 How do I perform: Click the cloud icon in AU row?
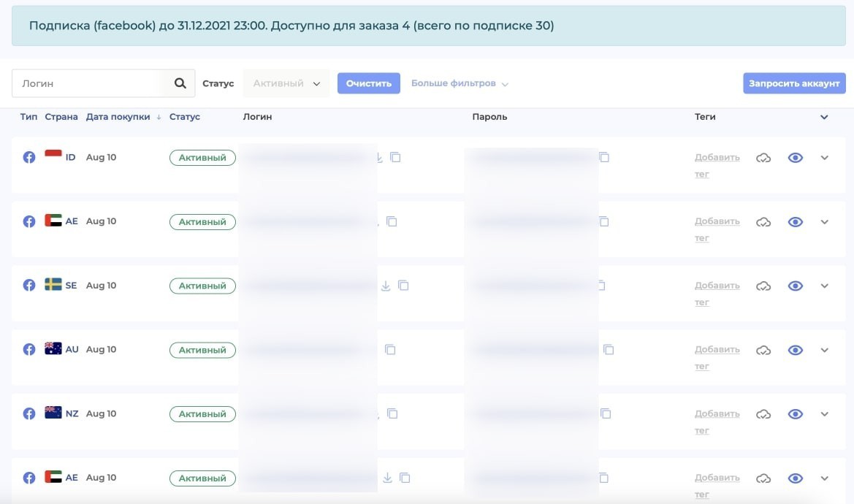(763, 350)
